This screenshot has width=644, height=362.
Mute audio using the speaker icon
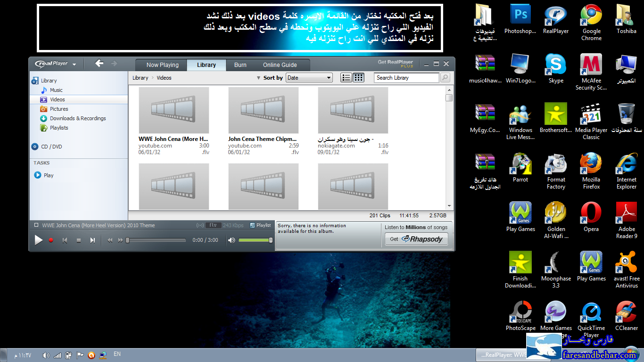[x=231, y=240]
